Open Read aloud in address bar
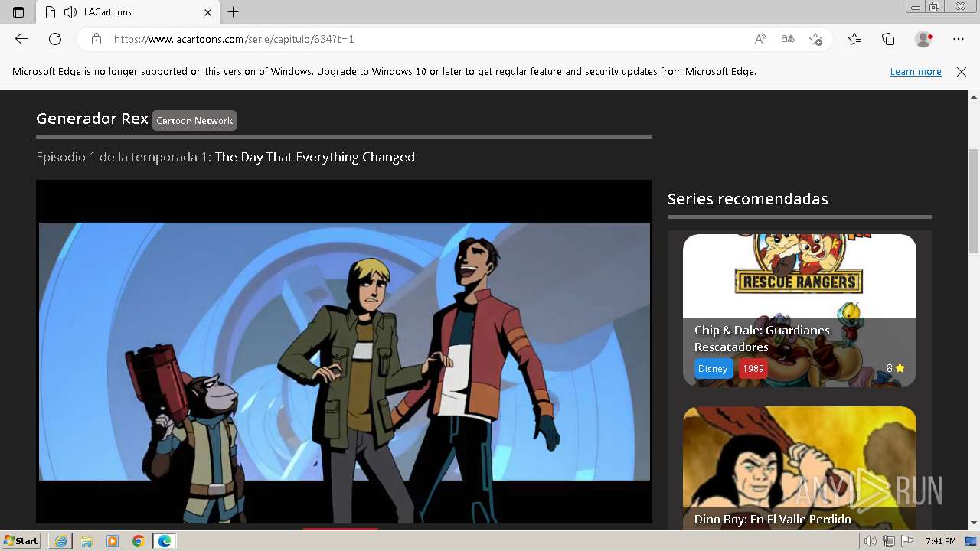The width and height of the screenshot is (980, 551). [760, 39]
